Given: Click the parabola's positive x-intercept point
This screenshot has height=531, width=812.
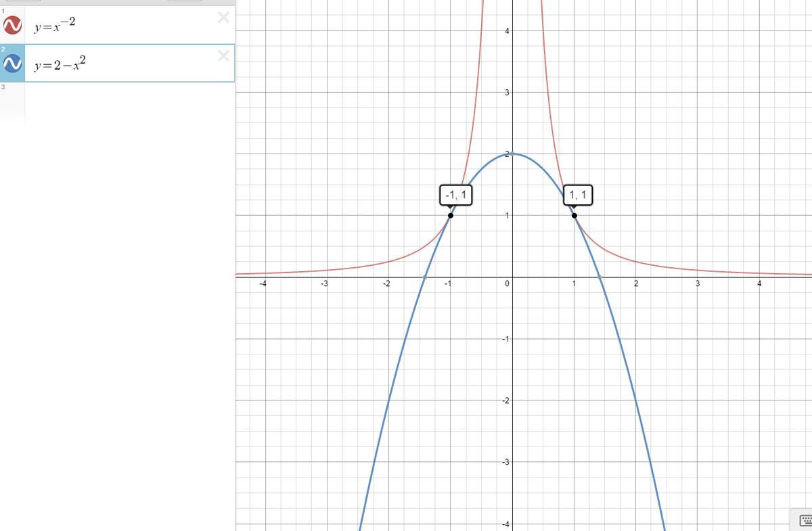Looking at the screenshot, I should [600, 277].
